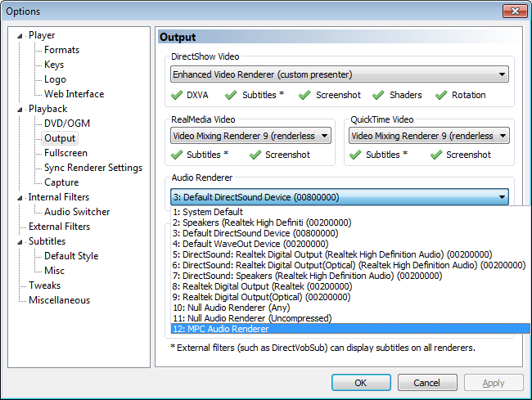Screen dimensions: 532x400
Task: Select DVD/OGM under Playback
Action: [x=67, y=124]
